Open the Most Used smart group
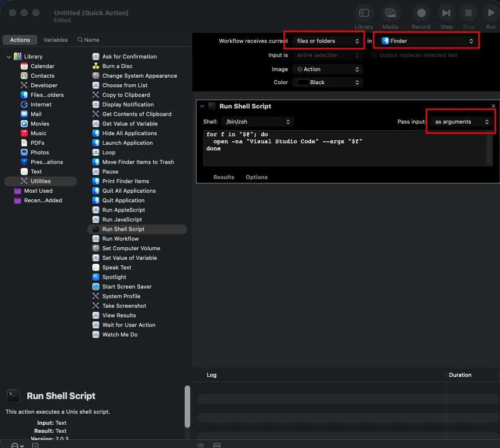 [x=38, y=190]
